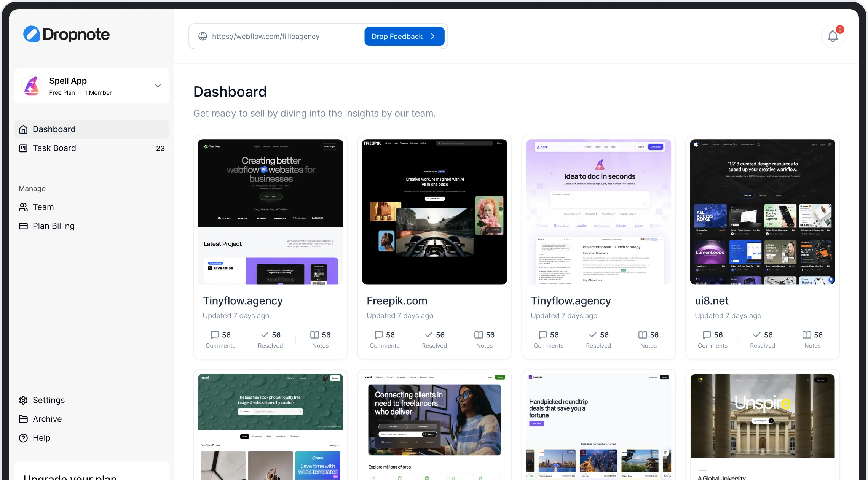
Task: Open the ui8.net project link
Action: click(x=712, y=301)
